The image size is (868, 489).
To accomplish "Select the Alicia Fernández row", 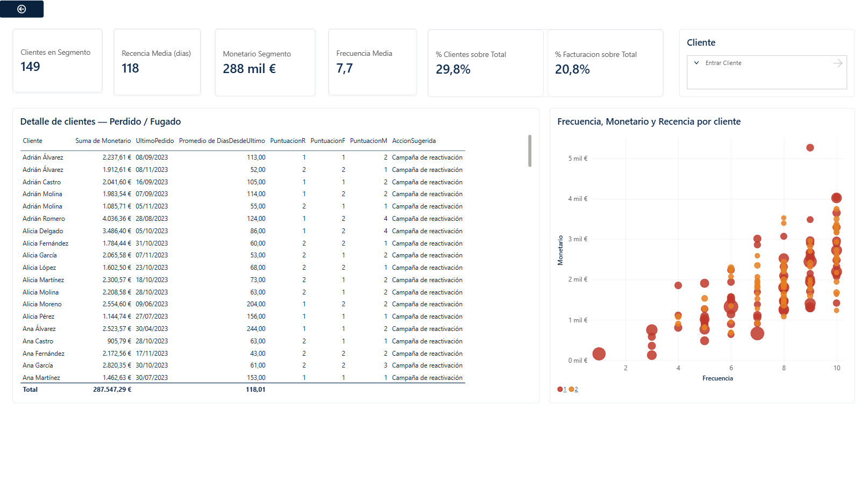I will tap(243, 243).
